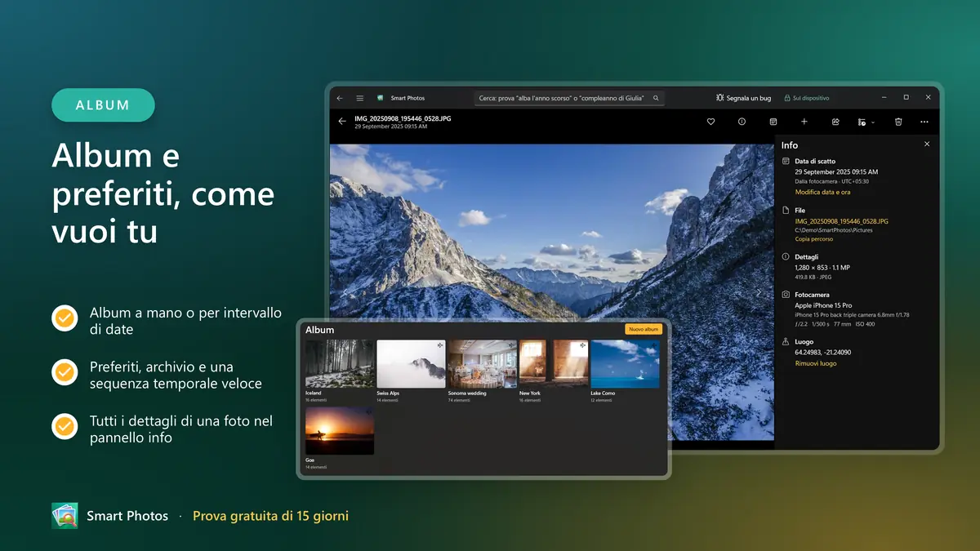Screen dimensions: 980x551
Task: Click the calendar icon by Data di scatto
Action: click(x=786, y=162)
